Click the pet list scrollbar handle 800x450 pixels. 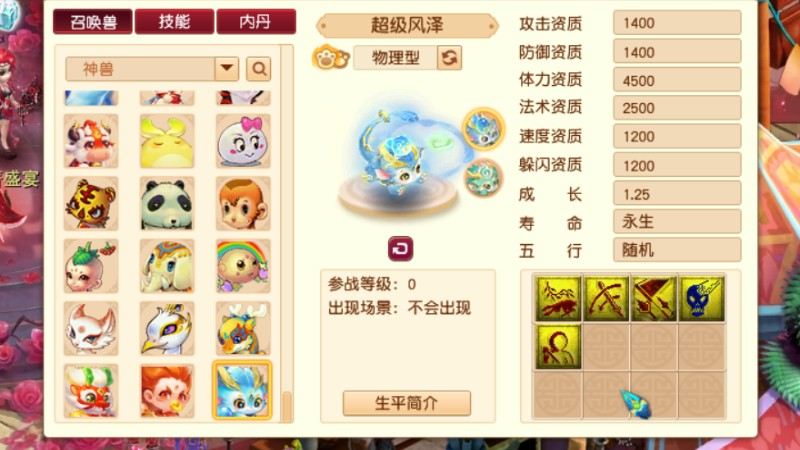click(287, 406)
